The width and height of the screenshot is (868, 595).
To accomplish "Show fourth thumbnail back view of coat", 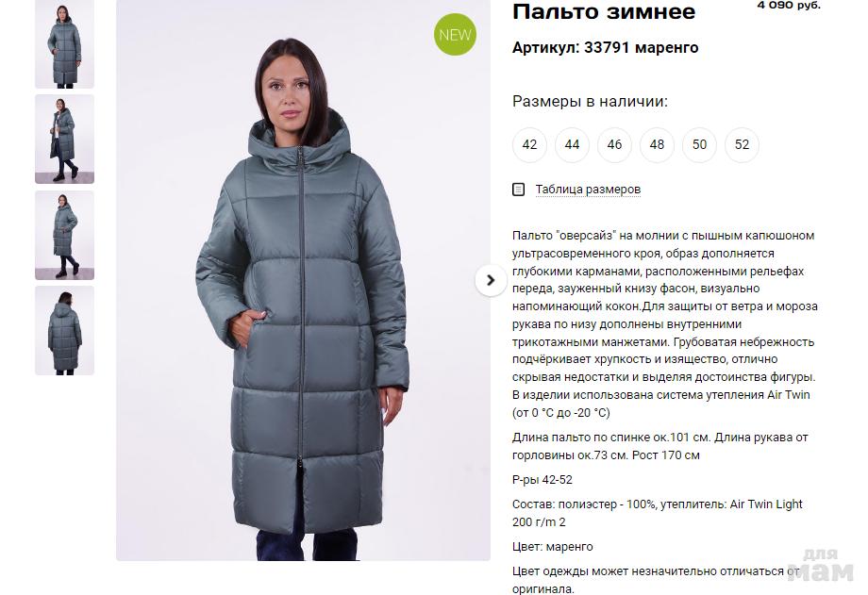I will pyautogui.click(x=65, y=330).
